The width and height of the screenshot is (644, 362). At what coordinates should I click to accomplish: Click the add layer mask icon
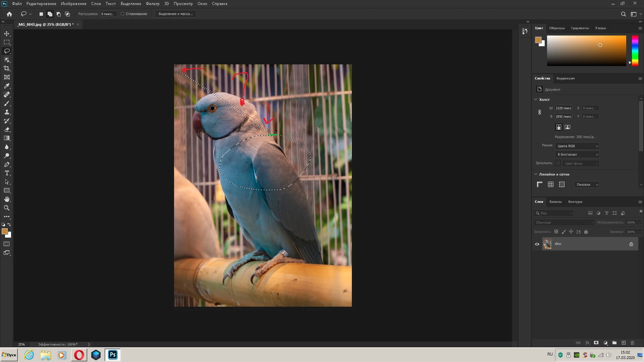pyautogui.click(x=596, y=343)
